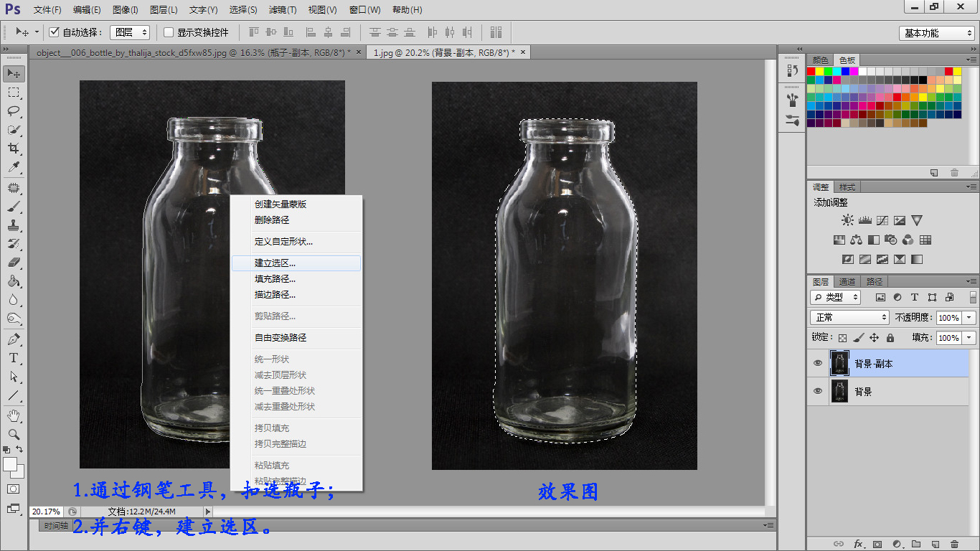Open the Swatches panel flyout menu

pyautogui.click(x=971, y=60)
